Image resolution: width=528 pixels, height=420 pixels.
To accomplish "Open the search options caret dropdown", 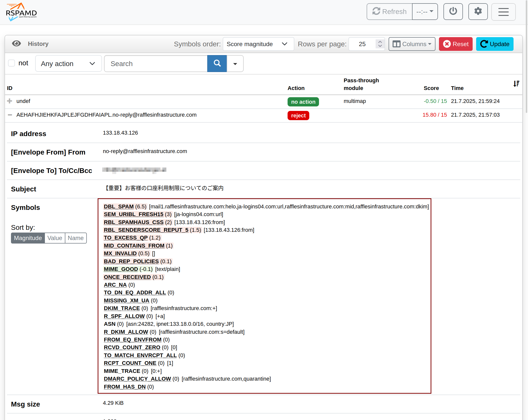I will [235, 64].
